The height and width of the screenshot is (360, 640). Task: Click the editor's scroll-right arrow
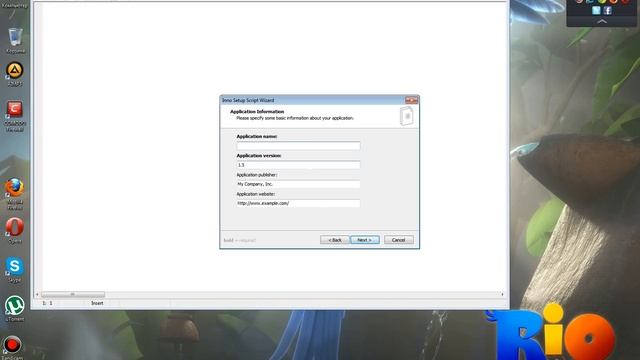pyautogui.click(x=502, y=294)
